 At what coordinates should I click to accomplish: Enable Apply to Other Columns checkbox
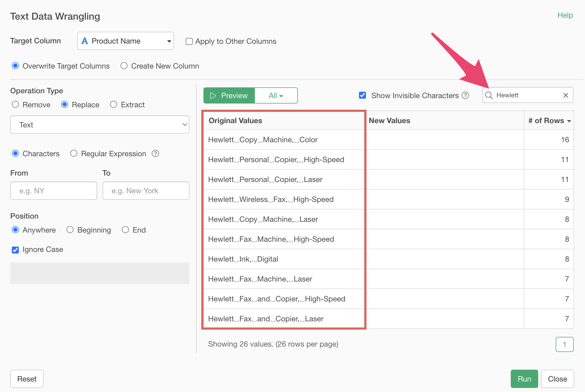tap(189, 41)
